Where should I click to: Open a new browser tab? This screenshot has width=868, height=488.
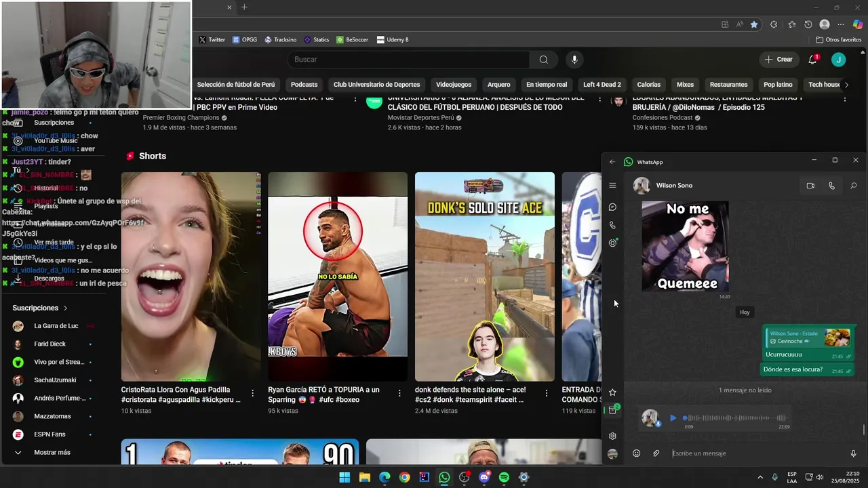[244, 7]
